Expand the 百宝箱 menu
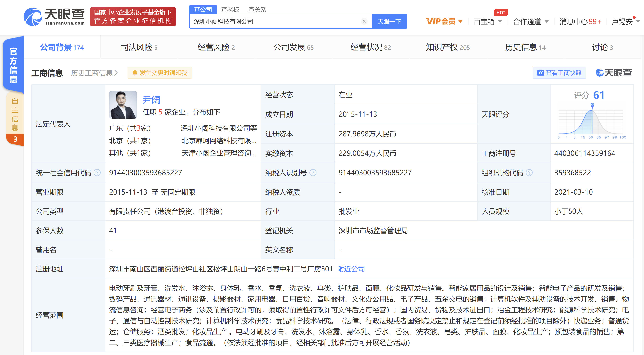The width and height of the screenshot is (644, 355). pyautogui.click(x=488, y=21)
